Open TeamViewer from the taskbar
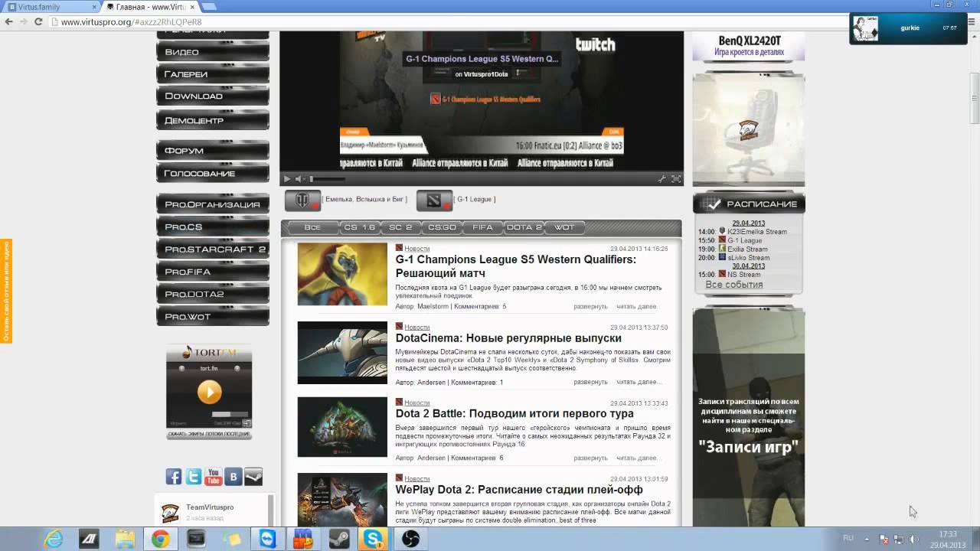This screenshot has height=551, width=980. (x=268, y=539)
